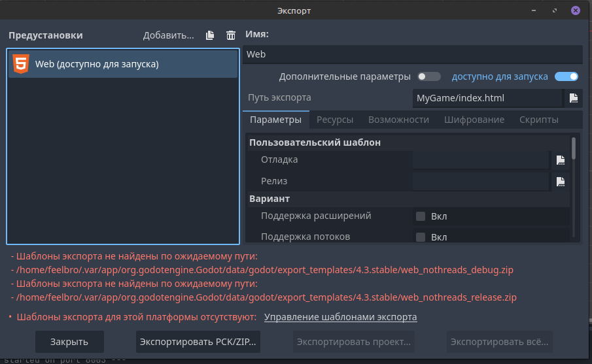Image resolution: width=592 pixels, height=364 pixels.
Task: Click the parameters list vertical scrollbar
Action: point(574,148)
